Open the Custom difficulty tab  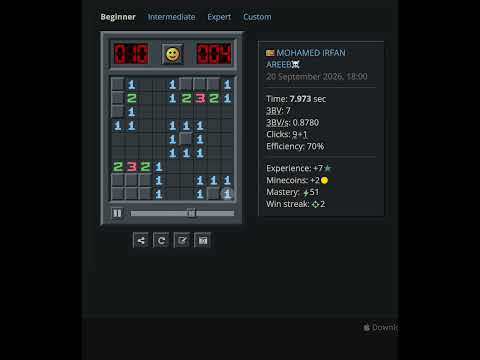pos(257,17)
